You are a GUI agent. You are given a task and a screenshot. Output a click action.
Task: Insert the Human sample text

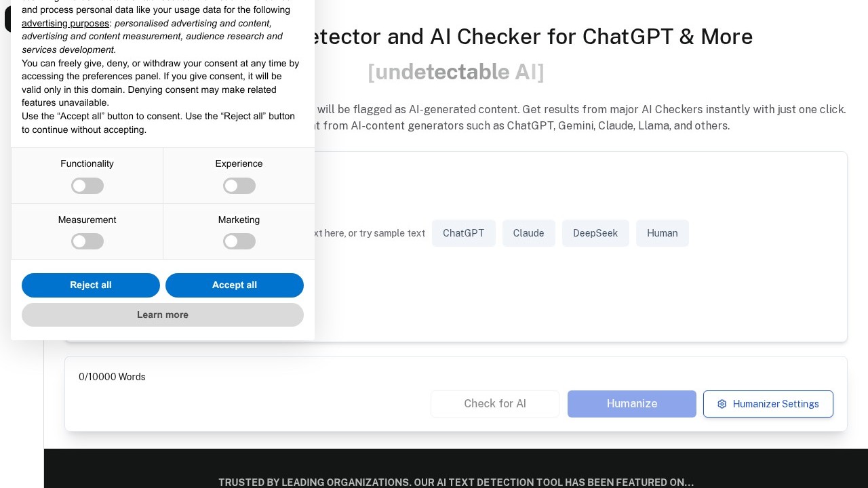663,233
